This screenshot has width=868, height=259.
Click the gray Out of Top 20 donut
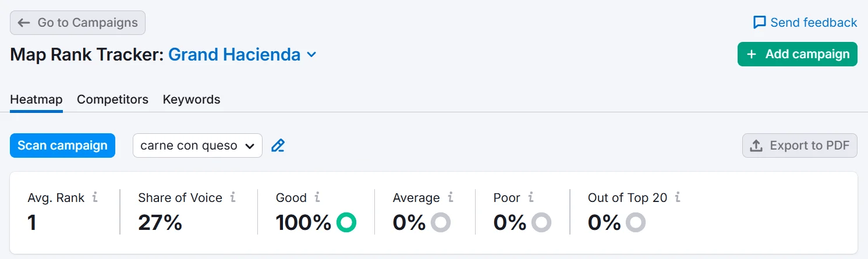coord(636,222)
